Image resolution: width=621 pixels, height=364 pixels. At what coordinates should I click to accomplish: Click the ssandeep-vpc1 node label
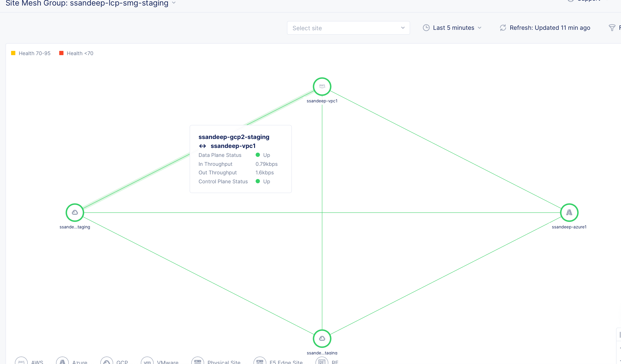tap(322, 101)
